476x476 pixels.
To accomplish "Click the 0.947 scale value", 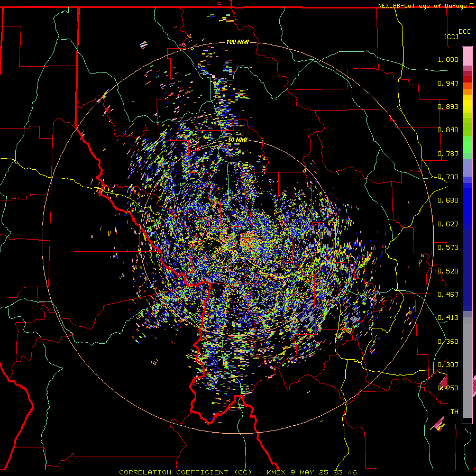I will [448, 83].
